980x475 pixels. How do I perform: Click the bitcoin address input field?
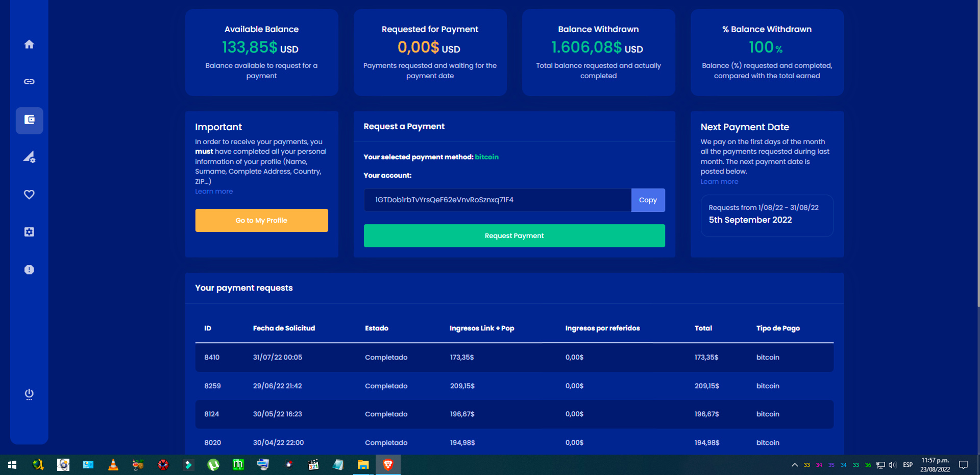tap(497, 200)
